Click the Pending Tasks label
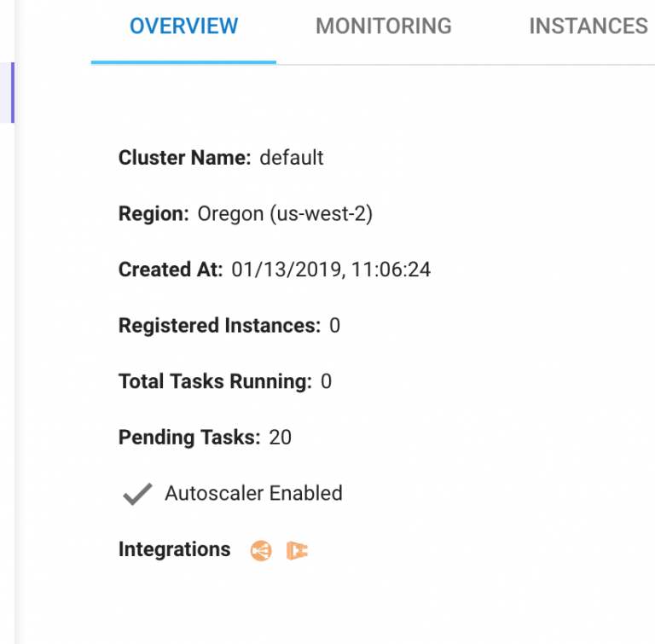This screenshot has width=655, height=644. 189,438
